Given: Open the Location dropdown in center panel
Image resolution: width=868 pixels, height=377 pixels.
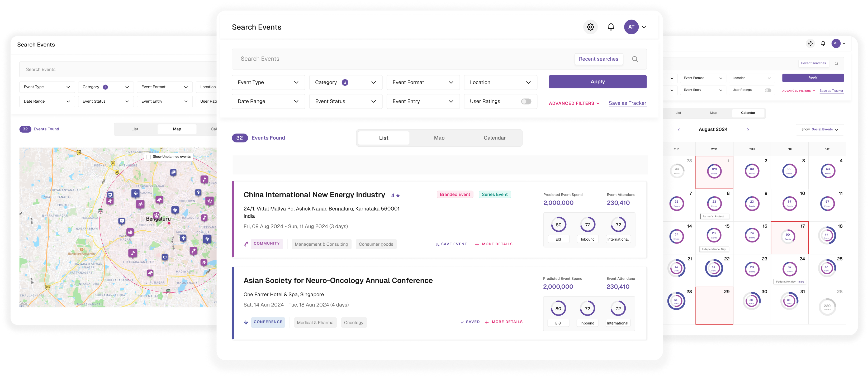Looking at the screenshot, I should [x=500, y=83].
